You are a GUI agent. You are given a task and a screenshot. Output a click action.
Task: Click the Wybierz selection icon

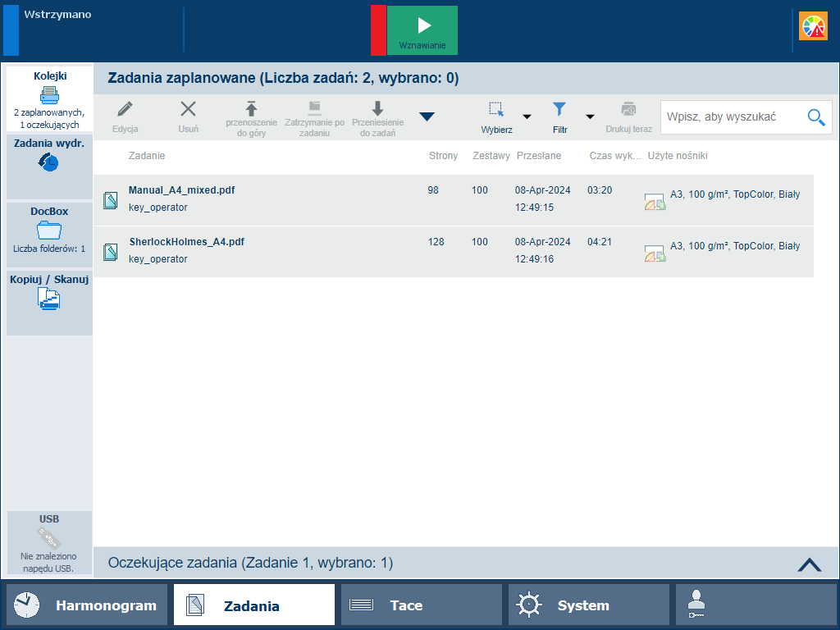click(x=496, y=109)
